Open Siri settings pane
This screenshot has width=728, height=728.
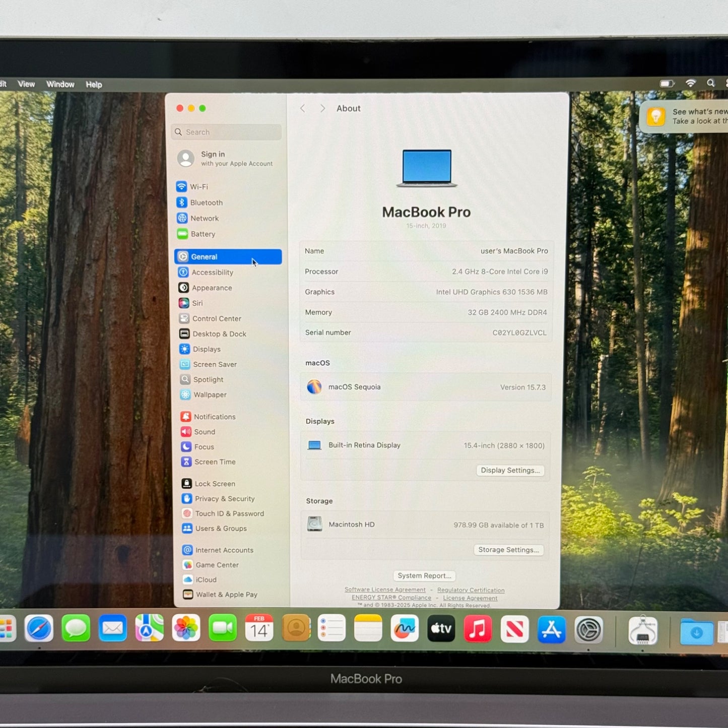(197, 303)
